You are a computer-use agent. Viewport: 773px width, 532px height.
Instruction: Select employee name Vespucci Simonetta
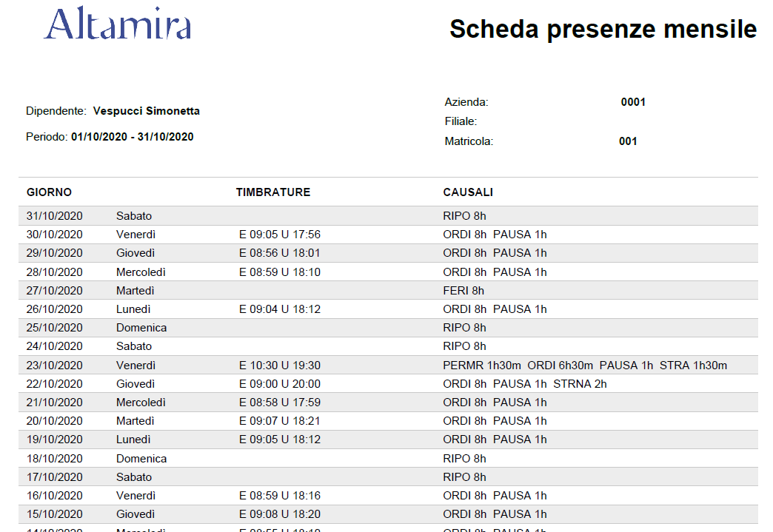pos(147,110)
